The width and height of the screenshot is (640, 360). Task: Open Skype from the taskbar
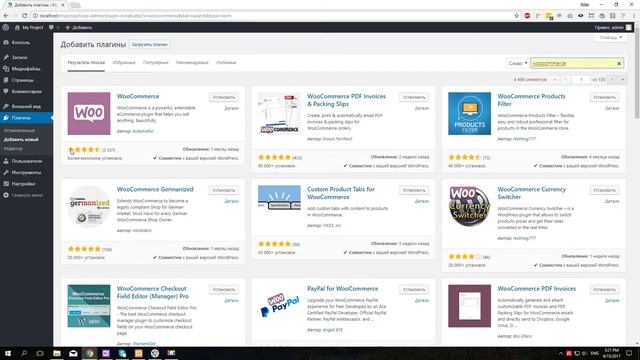(122, 353)
